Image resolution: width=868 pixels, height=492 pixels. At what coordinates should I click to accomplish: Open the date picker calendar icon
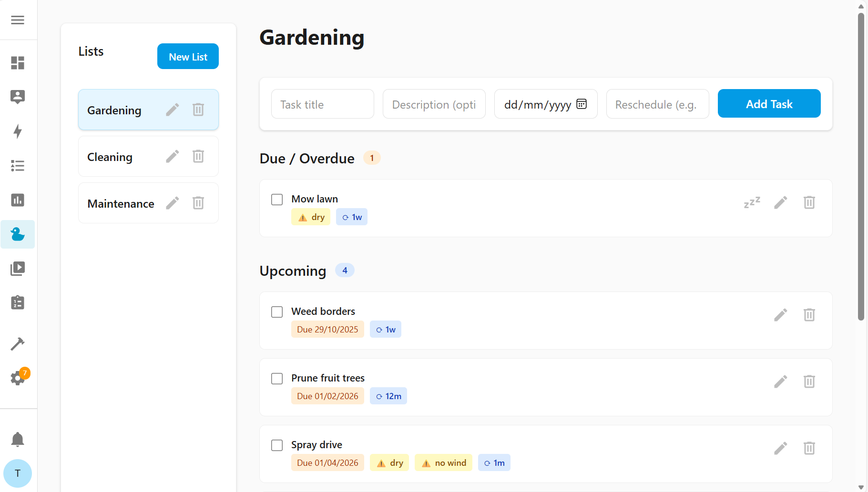(582, 104)
